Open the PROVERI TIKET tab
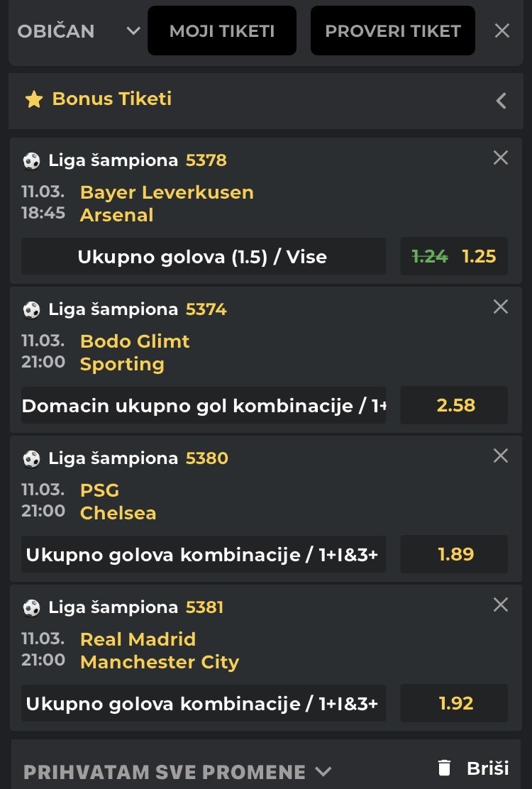The image size is (532, 789). coord(393,31)
